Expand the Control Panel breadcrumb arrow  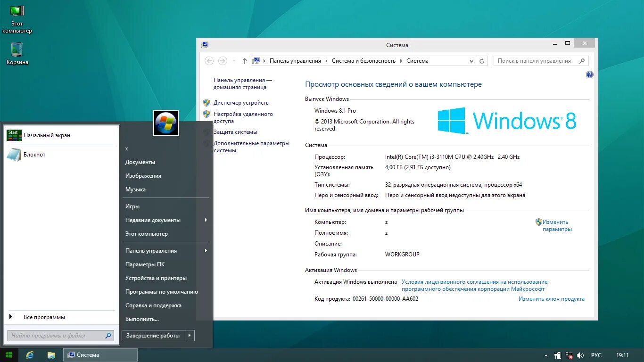pyautogui.click(x=326, y=61)
